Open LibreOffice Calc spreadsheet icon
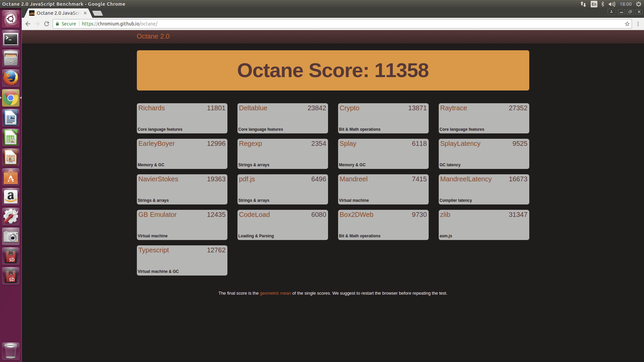Image resolution: width=644 pixels, height=362 pixels. point(11,138)
